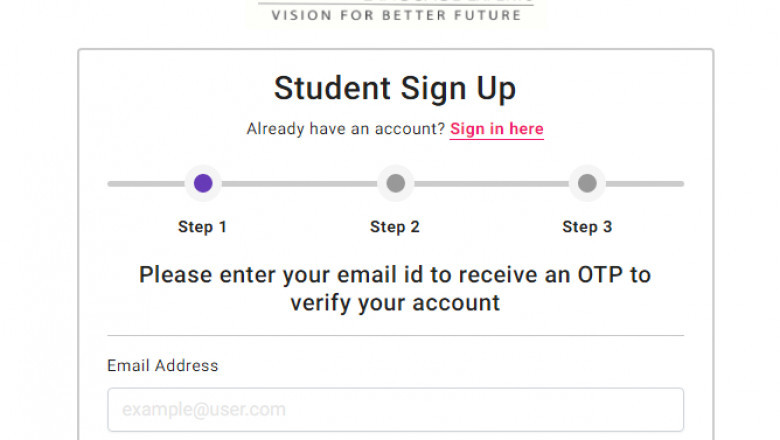The height and width of the screenshot is (440, 780).
Task: Click the "Vision for better future" logo
Action: pyautogui.click(x=396, y=13)
